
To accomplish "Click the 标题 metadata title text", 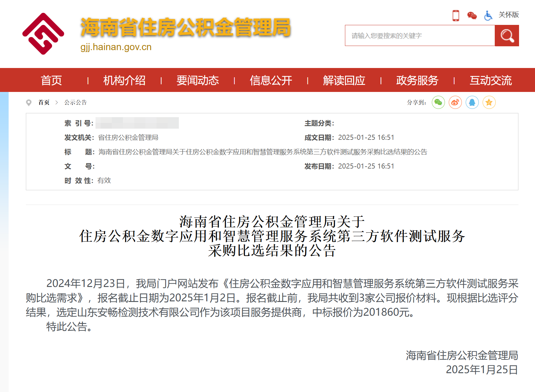I will click(x=263, y=152).
